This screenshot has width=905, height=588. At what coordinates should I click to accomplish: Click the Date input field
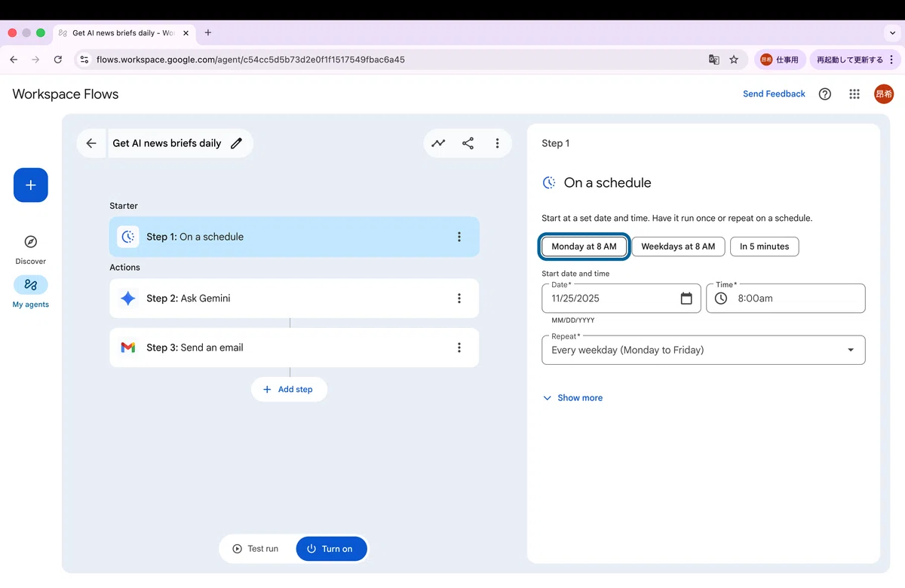621,299
